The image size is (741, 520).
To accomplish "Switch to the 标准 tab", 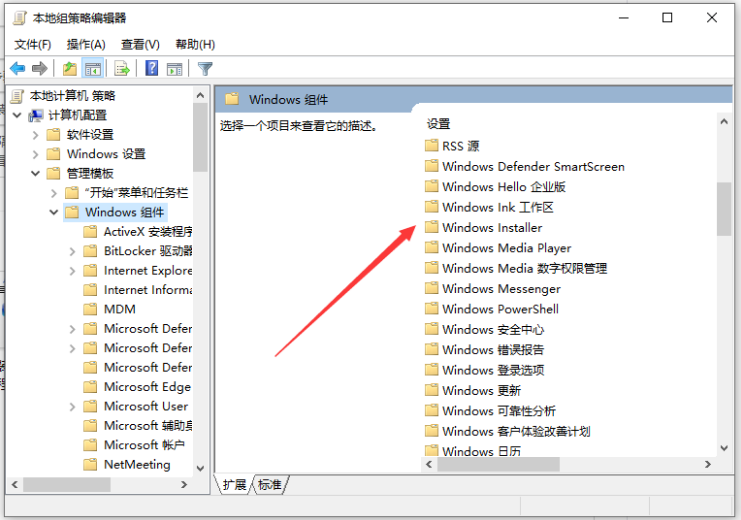I will tap(269, 485).
